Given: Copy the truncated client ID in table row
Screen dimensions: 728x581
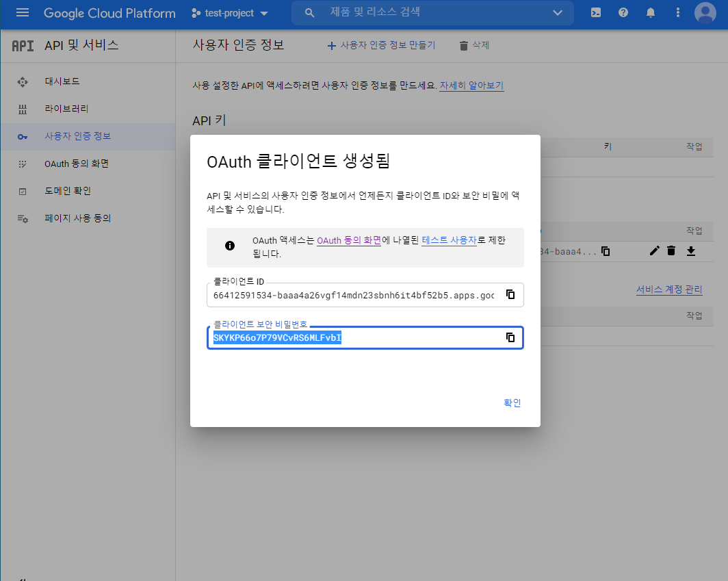Looking at the screenshot, I should (606, 251).
